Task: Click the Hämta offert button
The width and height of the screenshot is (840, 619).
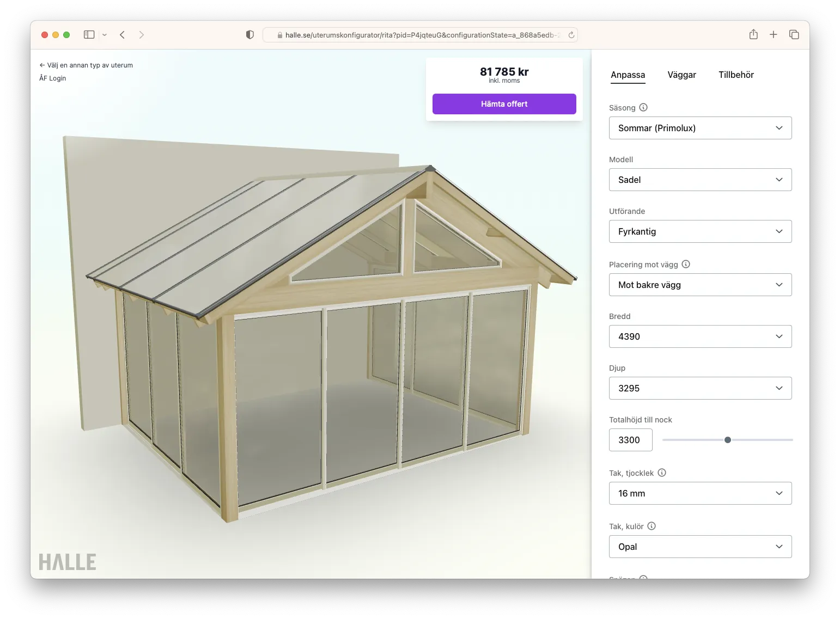Action: (x=504, y=104)
